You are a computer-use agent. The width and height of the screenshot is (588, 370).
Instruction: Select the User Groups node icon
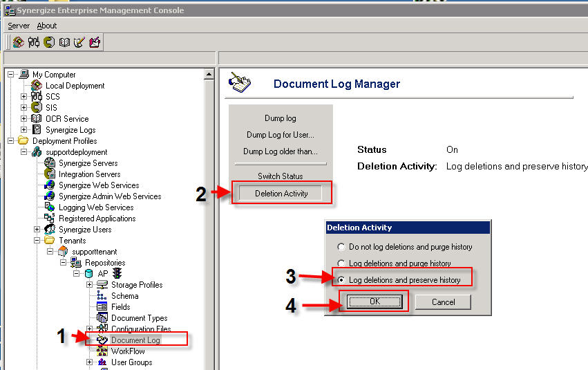(102, 362)
